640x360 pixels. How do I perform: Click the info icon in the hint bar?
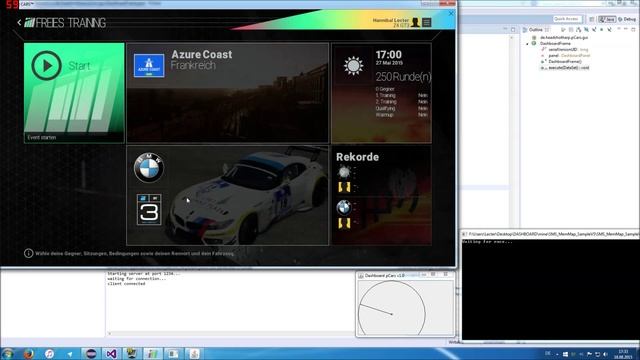click(x=29, y=253)
